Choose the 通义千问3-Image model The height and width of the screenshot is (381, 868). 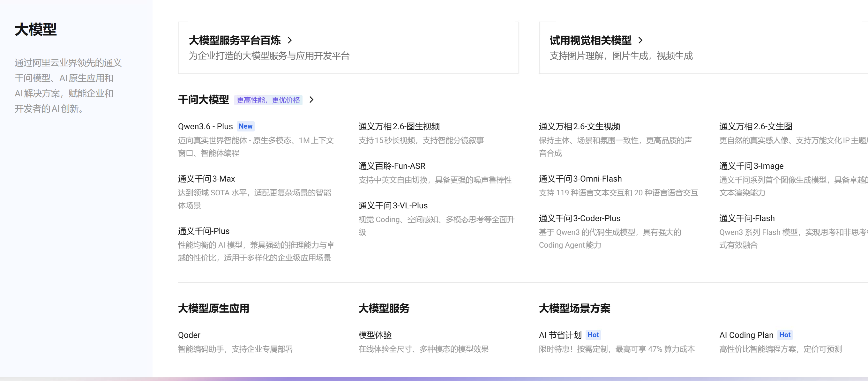coord(752,166)
